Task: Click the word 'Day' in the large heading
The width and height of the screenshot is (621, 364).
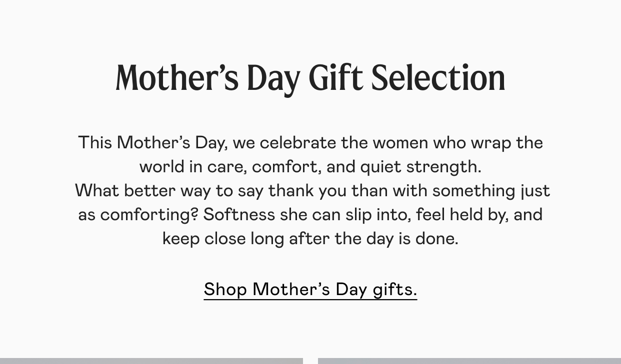Action: pos(273,80)
